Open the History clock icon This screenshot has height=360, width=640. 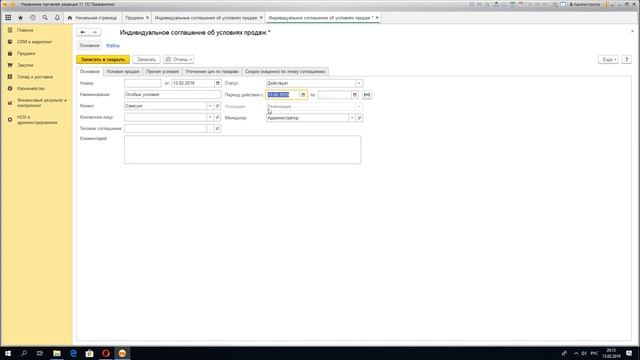pyautogui.click(x=33, y=18)
